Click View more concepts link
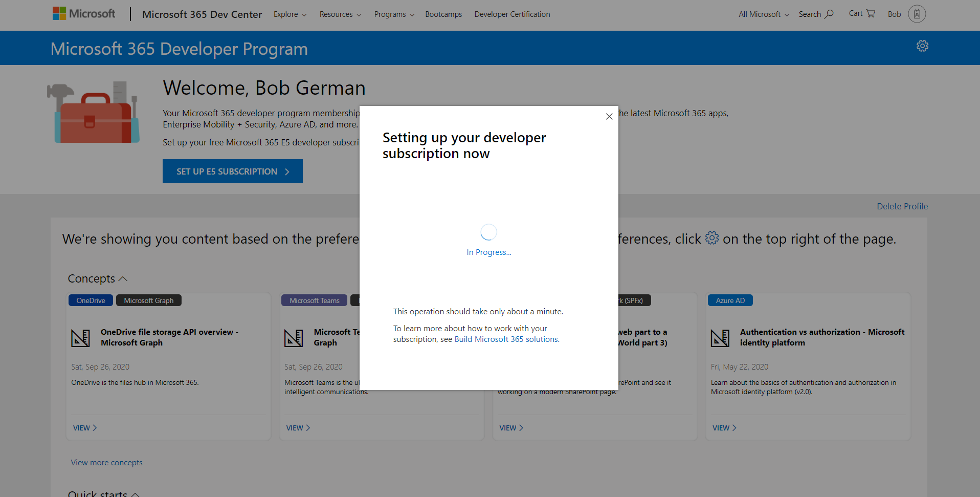This screenshot has height=497, width=980. (x=106, y=463)
